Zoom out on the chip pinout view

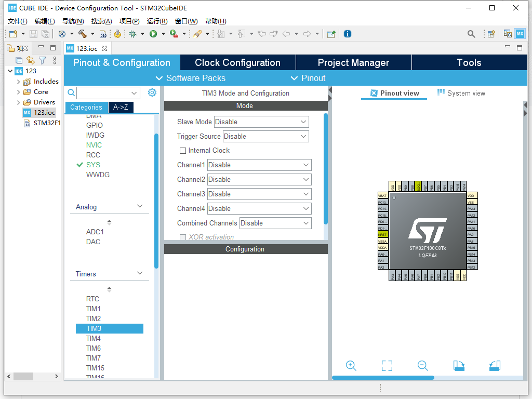[x=423, y=366]
